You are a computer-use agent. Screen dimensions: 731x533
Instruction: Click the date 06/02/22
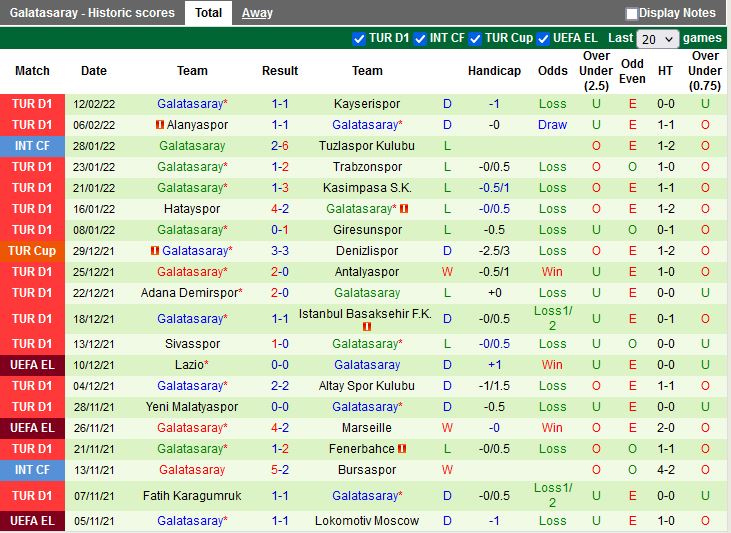tap(94, 125)
